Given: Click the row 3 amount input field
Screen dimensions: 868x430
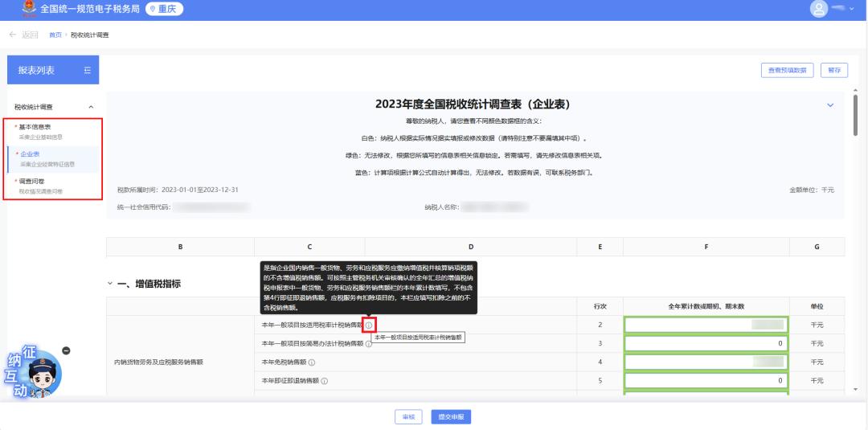Looking at the screenshot, I should coord(706,343).
